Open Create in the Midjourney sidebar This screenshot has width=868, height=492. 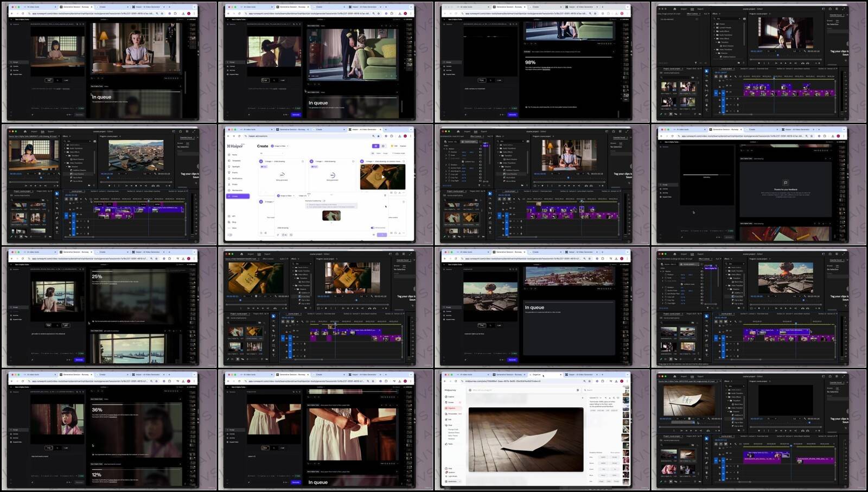click(450, 402)
